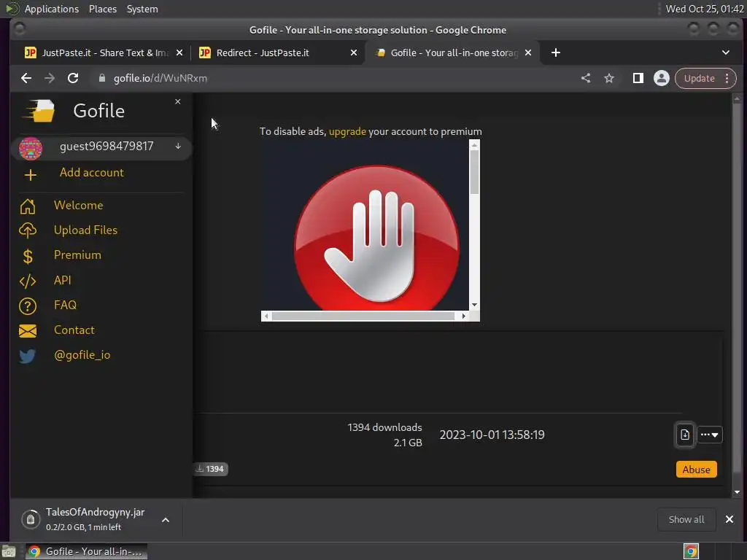This screenshot has width=747, height=560.
Task: Bookmark this page star icon
Action: 609,78
